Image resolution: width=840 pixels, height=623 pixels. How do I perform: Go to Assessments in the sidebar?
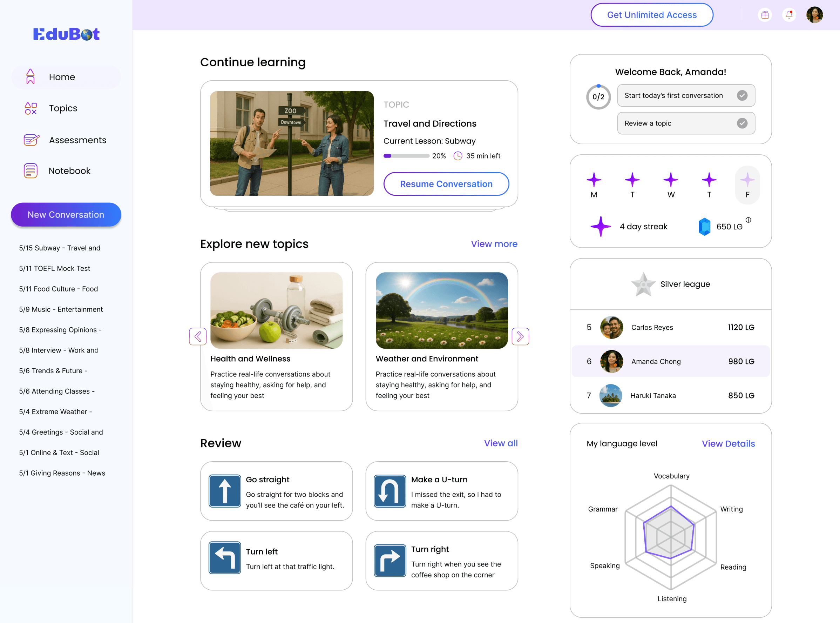pyautogui.click(x=77, y=140)
